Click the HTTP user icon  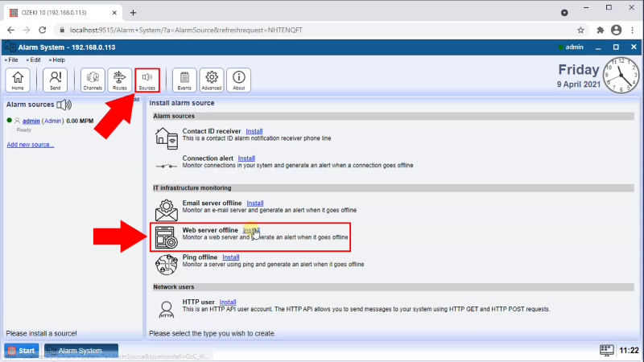pos(167,309)
